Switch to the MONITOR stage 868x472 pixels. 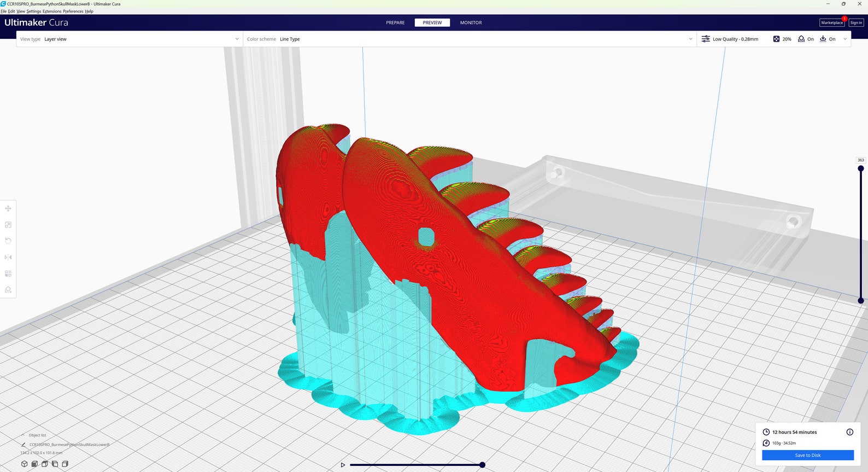[471, 22]
